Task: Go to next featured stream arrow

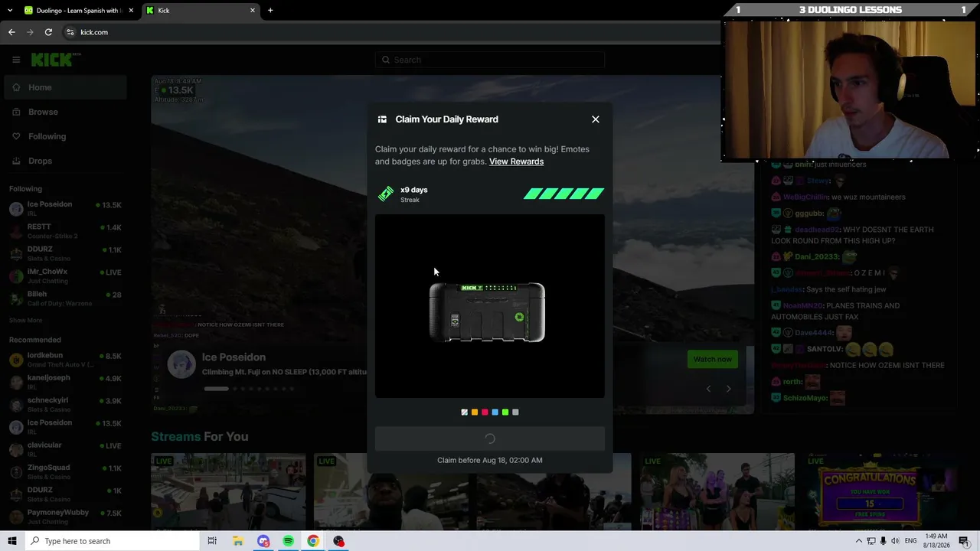Action: click(728, 389)
